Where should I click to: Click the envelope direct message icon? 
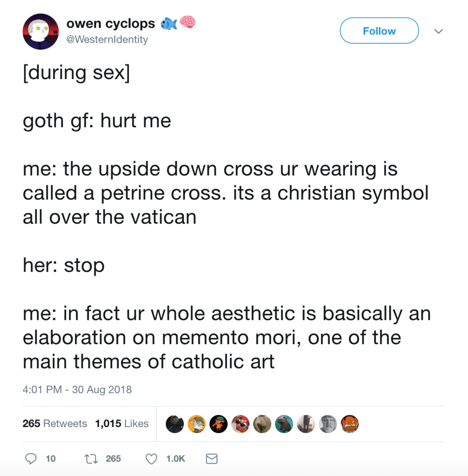(x=211, y=459)
